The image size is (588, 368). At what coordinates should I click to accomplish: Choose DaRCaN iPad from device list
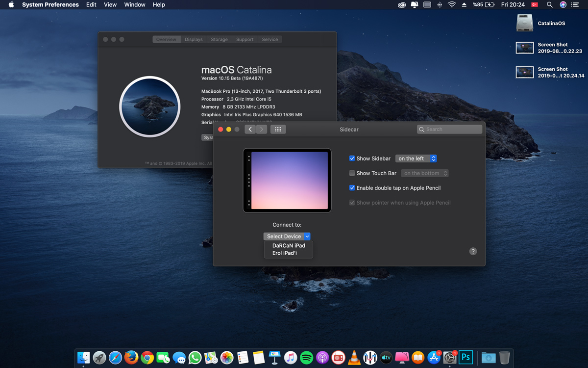[x=289, y=245]
